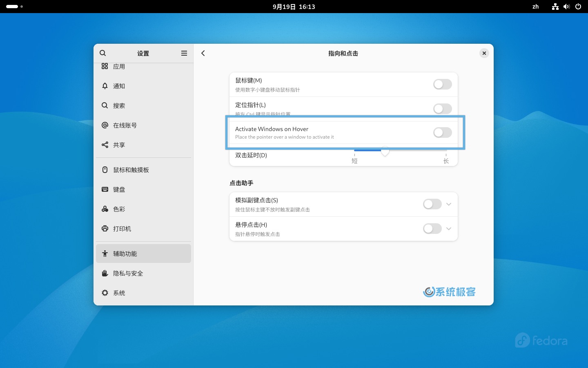This screenshot has height=368, width=588.
Task: Open the zh input source indicator
Action: [x=535, y=7]
